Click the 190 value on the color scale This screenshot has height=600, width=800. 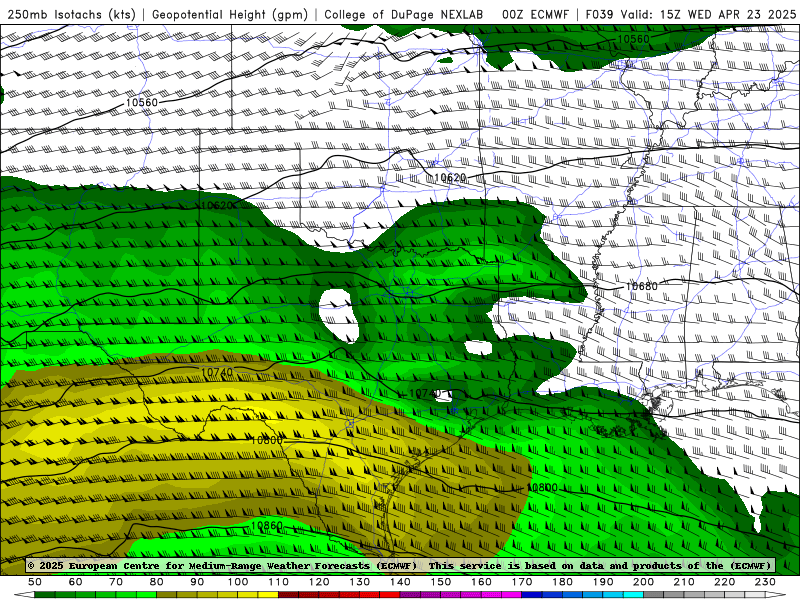pyautogui.click(x=603, y=582)
